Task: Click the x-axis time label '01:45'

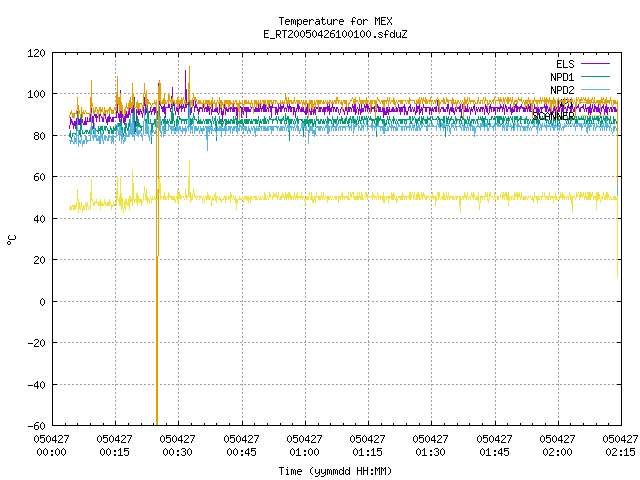Action: [x=494, y=452]
